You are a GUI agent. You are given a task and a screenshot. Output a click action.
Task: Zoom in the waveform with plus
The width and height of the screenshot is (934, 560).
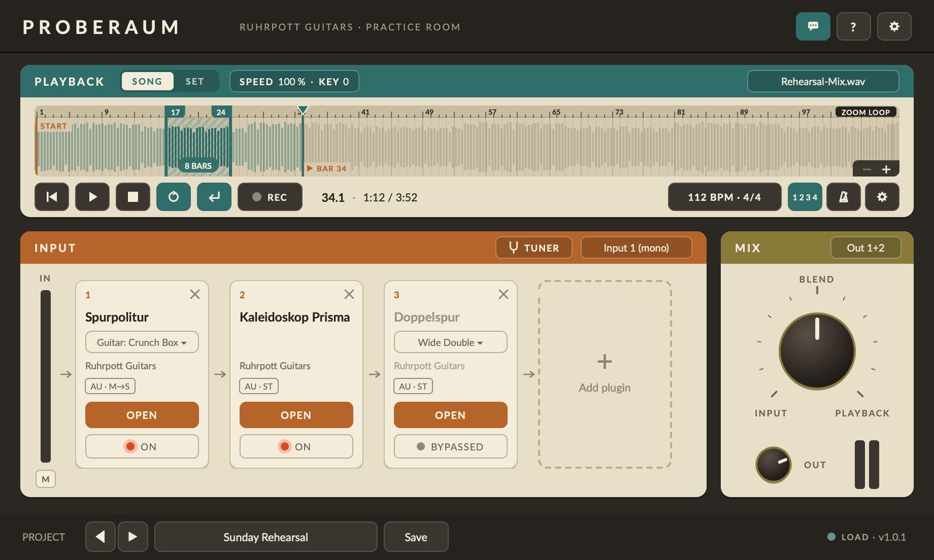coord(886,169)
